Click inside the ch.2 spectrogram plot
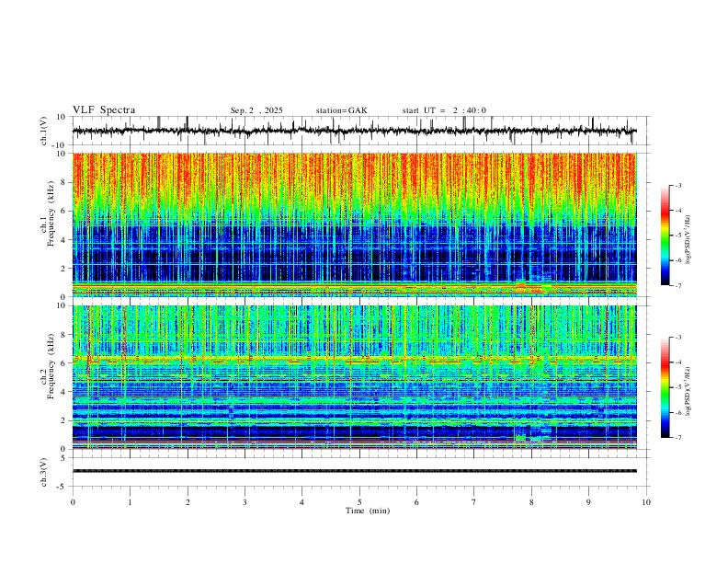This screenshot has width=728, height=563. pyautogui.click(x=355, y=377)
